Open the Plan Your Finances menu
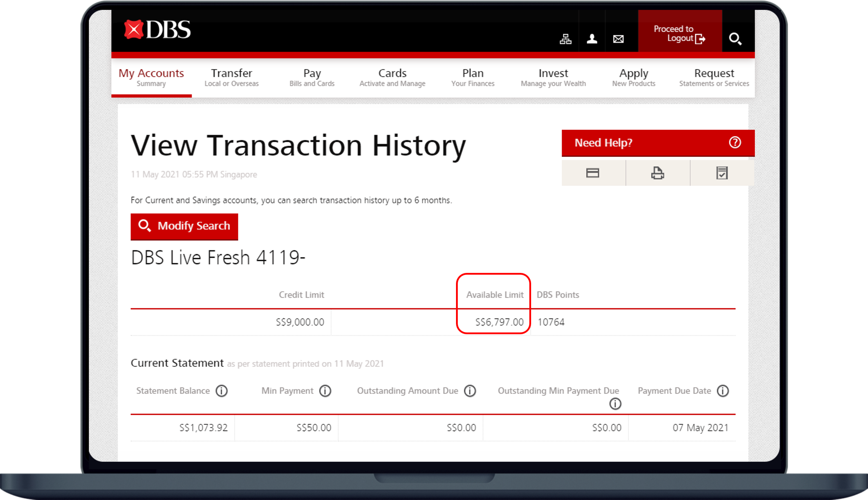 (473, 77)
